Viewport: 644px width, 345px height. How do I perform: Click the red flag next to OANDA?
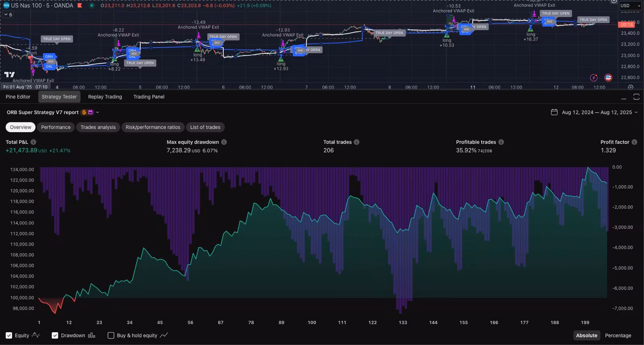[80, 6]
